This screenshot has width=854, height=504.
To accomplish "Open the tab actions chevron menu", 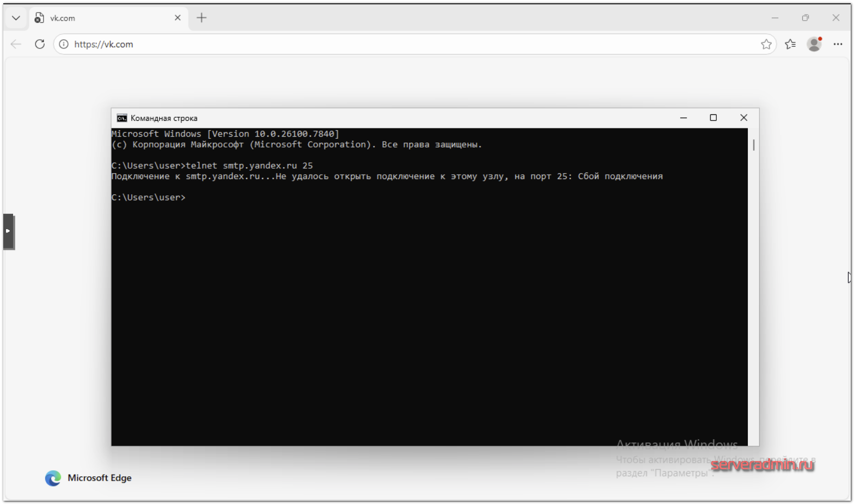I will 16,18.
